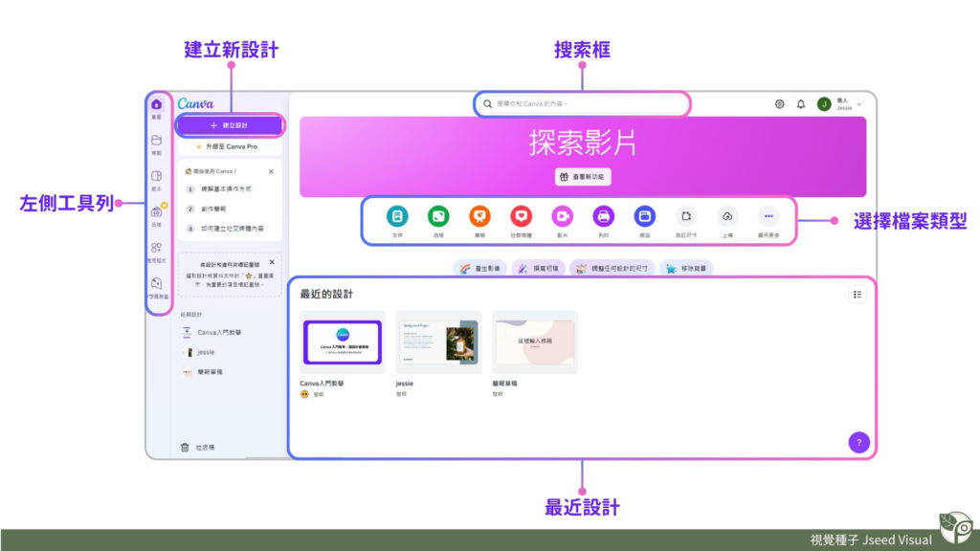Open the Dream Lab icon at sidebar bottom
The height and width of the screenshot is (551, 980).
click(x=156, y=283)
